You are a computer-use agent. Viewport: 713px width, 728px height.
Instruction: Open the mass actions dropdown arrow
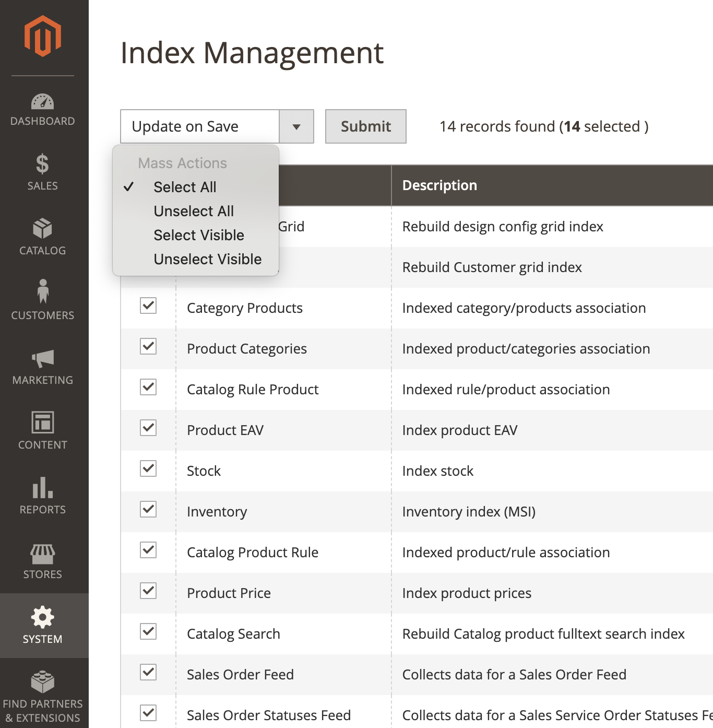pyautogui.click(x=296, y=126)
